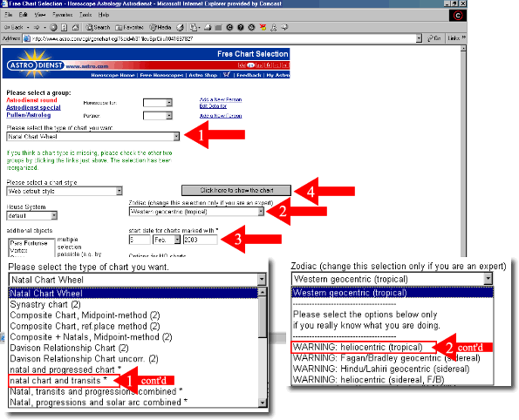The height and width of the screenshot is (420, 519).
Task: Open the Media toolbar button
Action: pyautogui.click(x=160, y=28)
